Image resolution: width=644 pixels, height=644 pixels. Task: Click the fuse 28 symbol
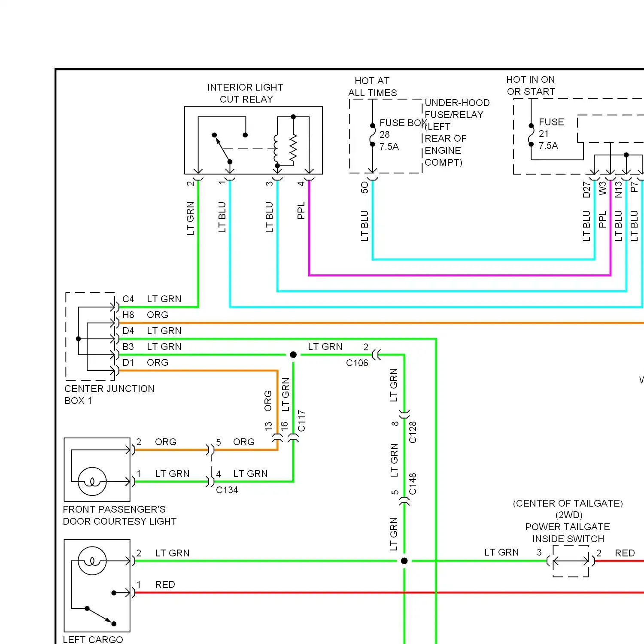pyautogui.click(x=372, y=135)
